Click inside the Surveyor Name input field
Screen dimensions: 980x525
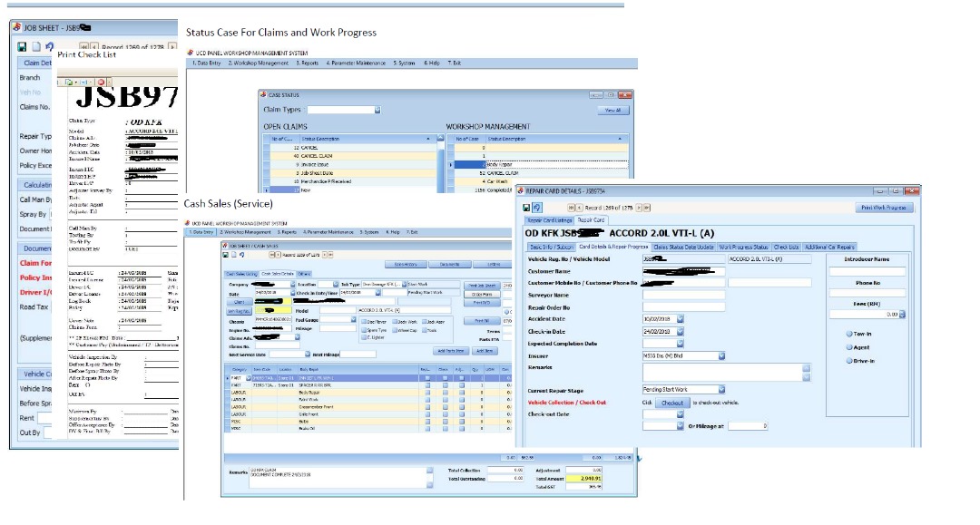pyautogui.click(x=683, y=295)
